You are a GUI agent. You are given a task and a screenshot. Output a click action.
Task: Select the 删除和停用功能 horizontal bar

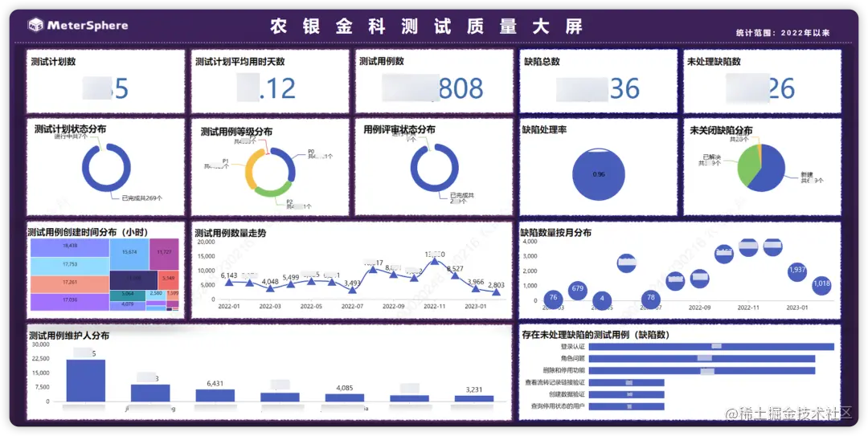point(702,371)
